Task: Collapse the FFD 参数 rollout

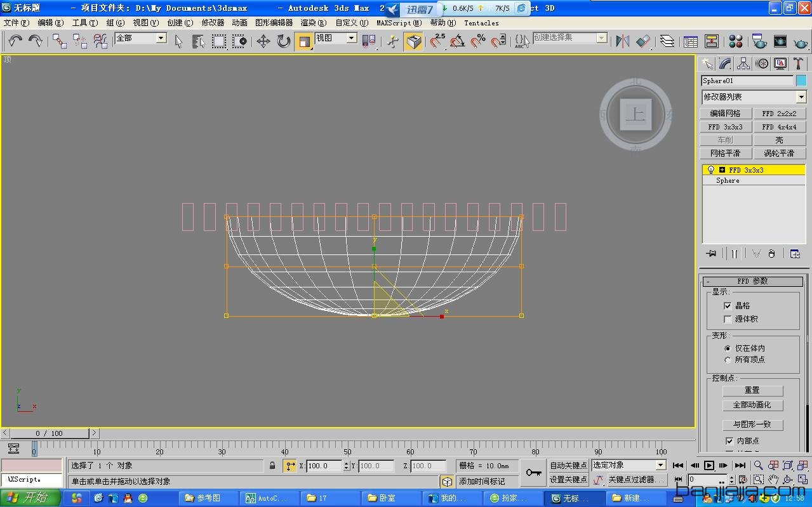Action: (752, 281)
